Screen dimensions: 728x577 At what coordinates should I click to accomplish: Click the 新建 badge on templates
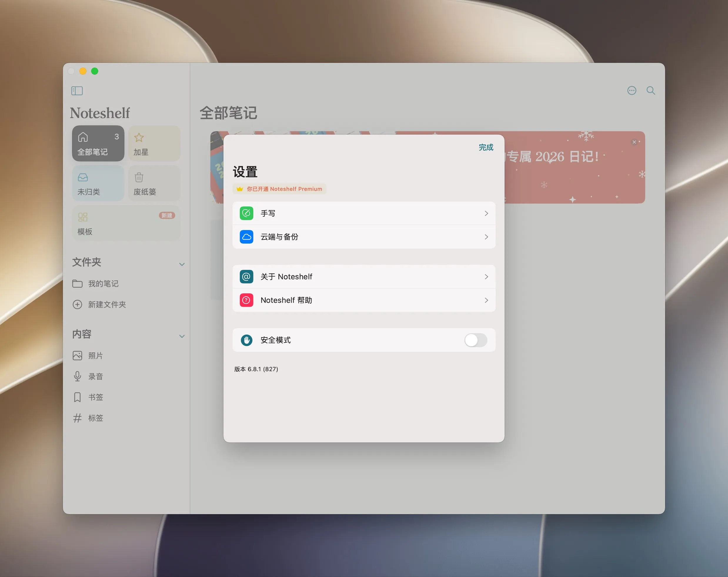(x=167, y=215)
